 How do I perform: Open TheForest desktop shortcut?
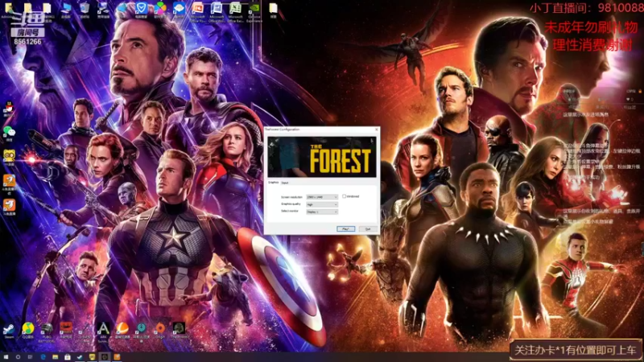[179, 330]
